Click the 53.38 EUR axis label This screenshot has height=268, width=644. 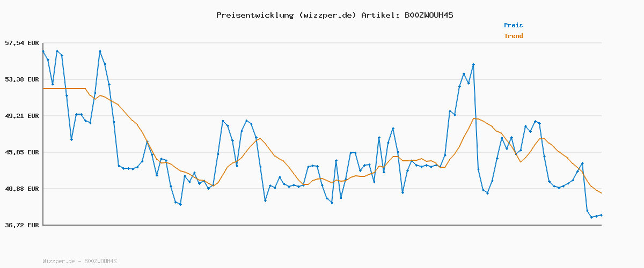tap(21, 79)
